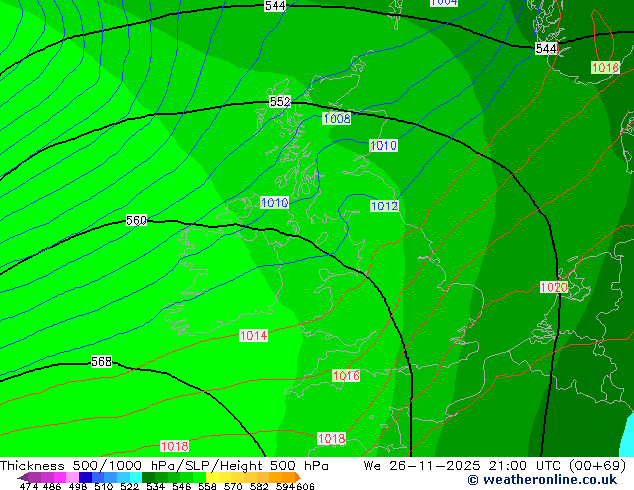Click the blue 1012 pressure label
Image resolution: width=634 pixels, height=490 pixels.
385,206
